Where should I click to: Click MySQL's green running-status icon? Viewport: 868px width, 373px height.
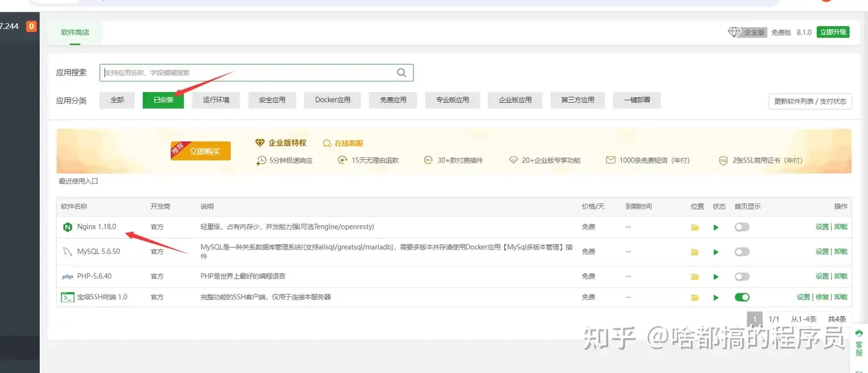715,252
